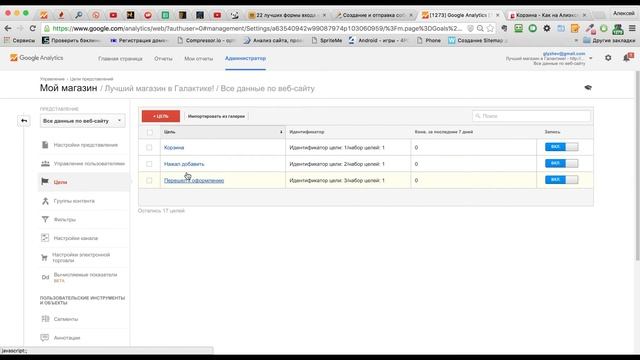This screenshot has height=360, width=640.
Task: Click the Алексей profile name button
Action: click(623, 13)
